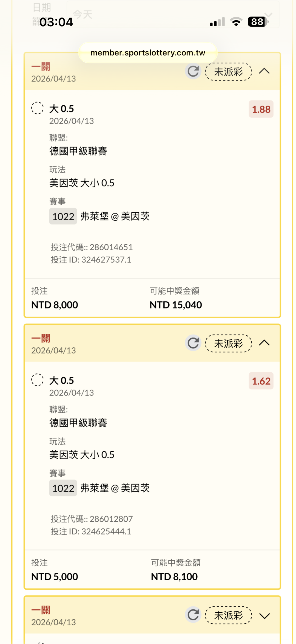Image resolution: width=296 pixels, height=644 pixels.
Task: Tap the 1.88 odds badge
Action: pos(261,109)
